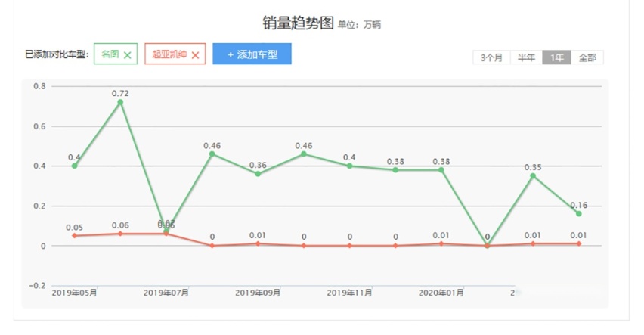Viewport: 644px width, 335px height.
Task: Click the 2020年01月 axis label
Action: [441, 293]
